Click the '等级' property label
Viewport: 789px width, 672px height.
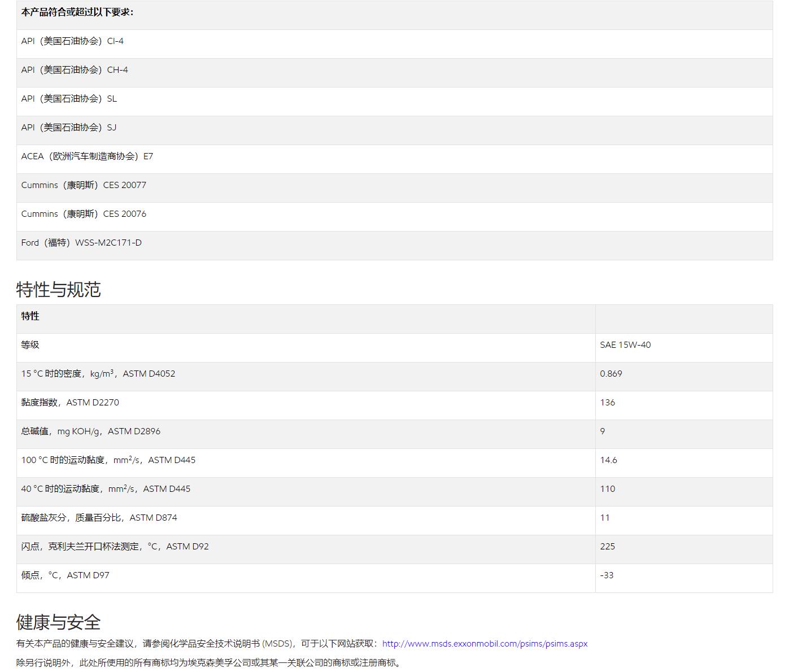tap(30, 345)
